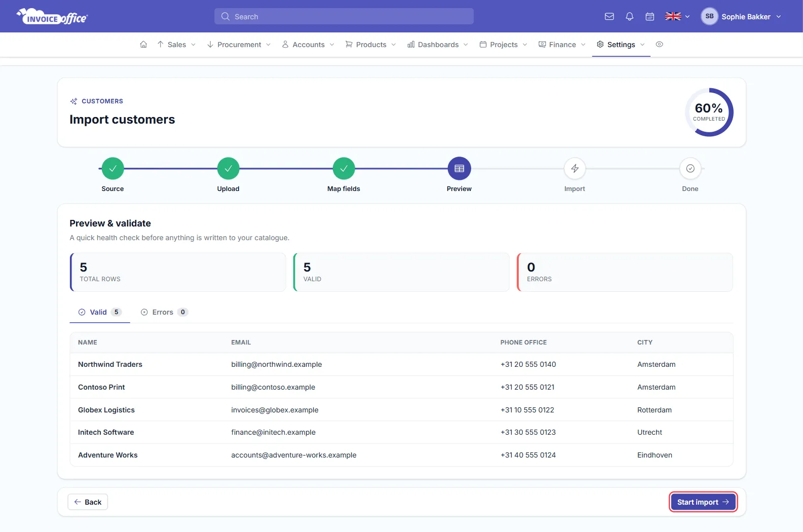Click the Map fields step checkmark circle

coord(344,169)
